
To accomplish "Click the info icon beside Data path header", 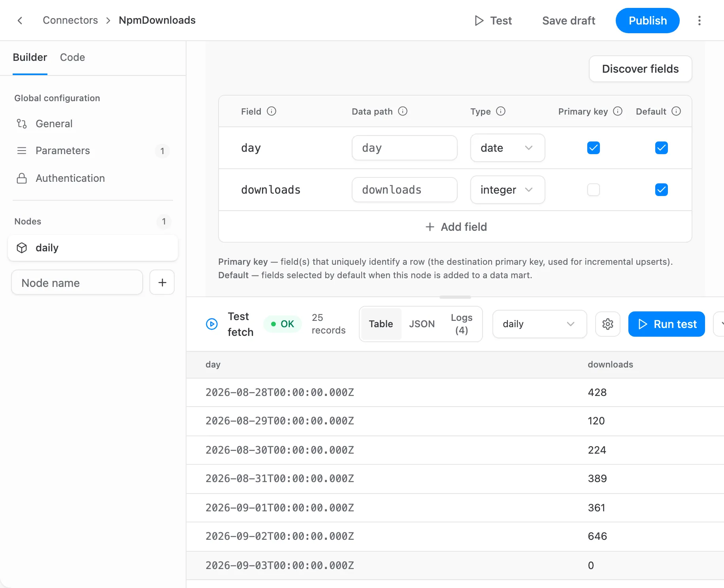I will pyautogui.click(x=403, y=111).
